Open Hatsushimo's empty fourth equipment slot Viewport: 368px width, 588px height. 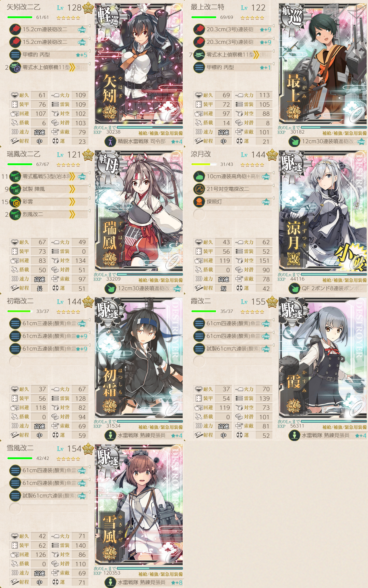click(15, 361)
